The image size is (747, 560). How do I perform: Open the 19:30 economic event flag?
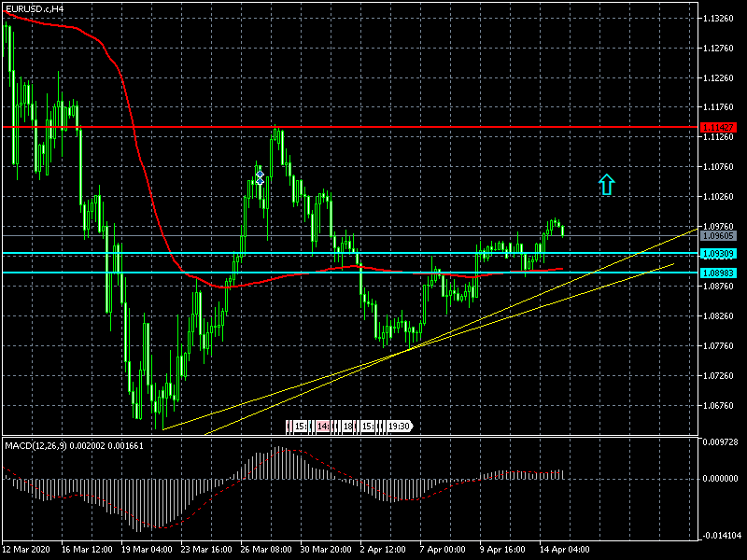tap(399, 427)
